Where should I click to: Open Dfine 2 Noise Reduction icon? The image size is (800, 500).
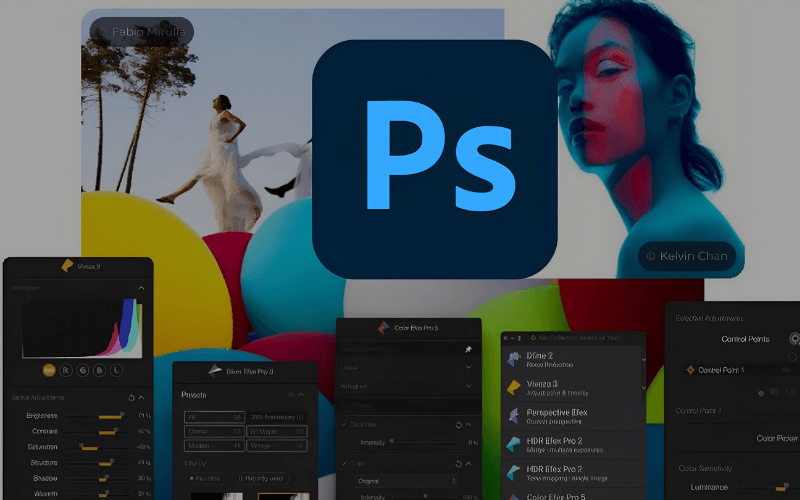(x=513, y=360)
